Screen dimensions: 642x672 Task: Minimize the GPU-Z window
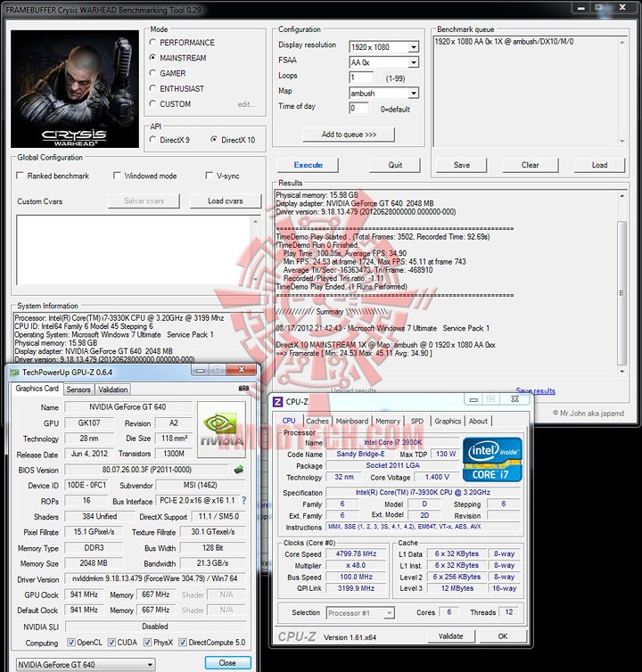(200, 370)
